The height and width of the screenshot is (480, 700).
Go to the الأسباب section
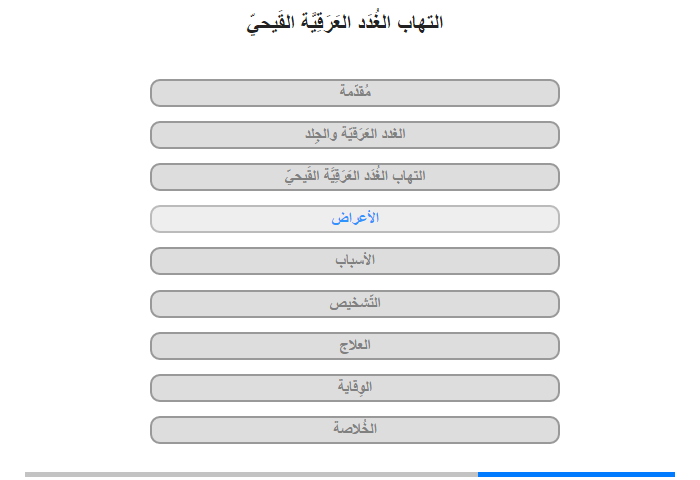[x=355, y=261]
